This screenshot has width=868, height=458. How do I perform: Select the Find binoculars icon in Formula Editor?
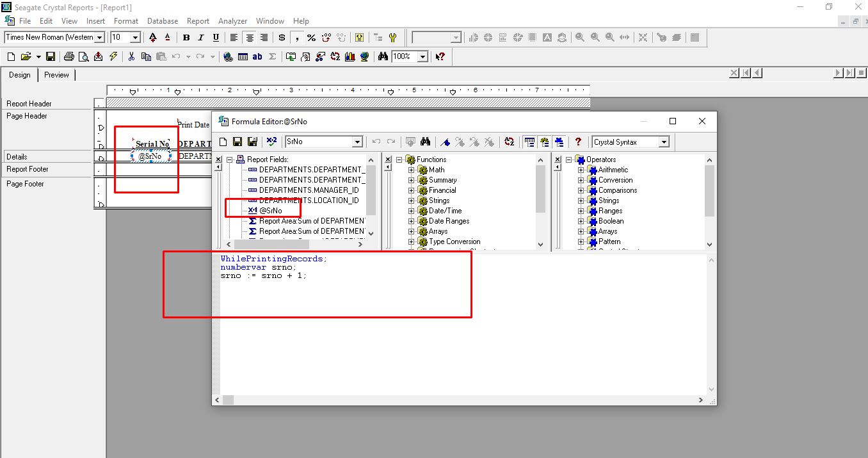[424, 142]
